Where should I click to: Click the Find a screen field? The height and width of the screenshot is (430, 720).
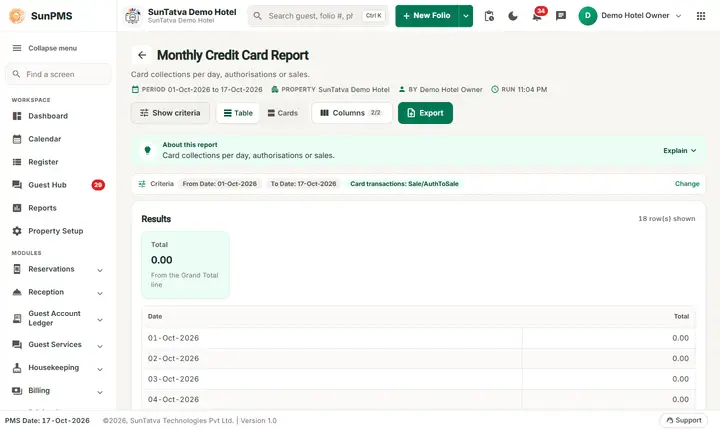pyautogui.click(x=58, y=74)
